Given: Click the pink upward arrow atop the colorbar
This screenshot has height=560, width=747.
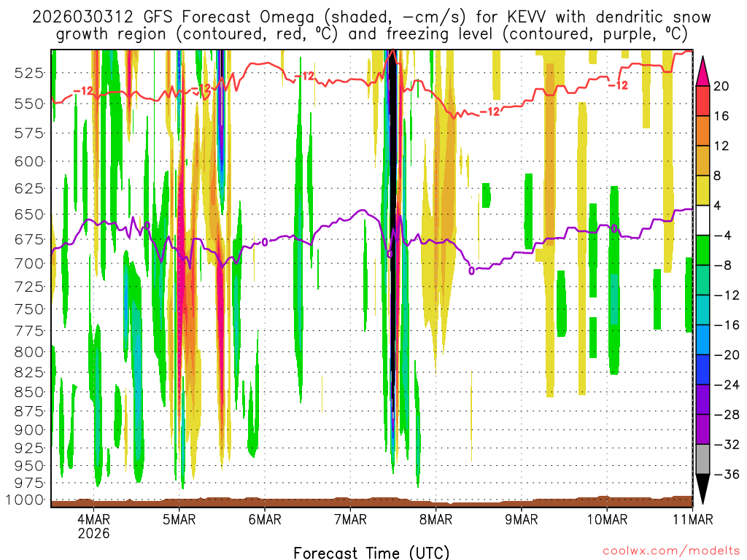Looking at the screenshot, I should [x=703, y=72].
